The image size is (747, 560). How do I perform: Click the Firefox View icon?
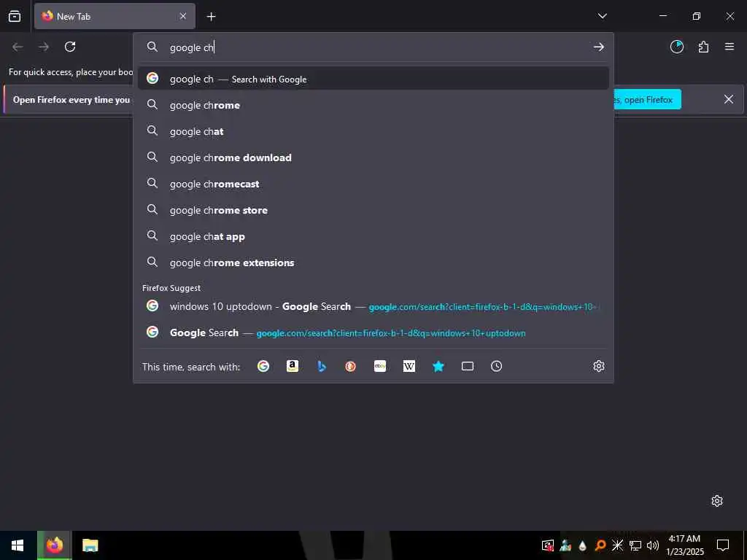(x=15, y=16)
